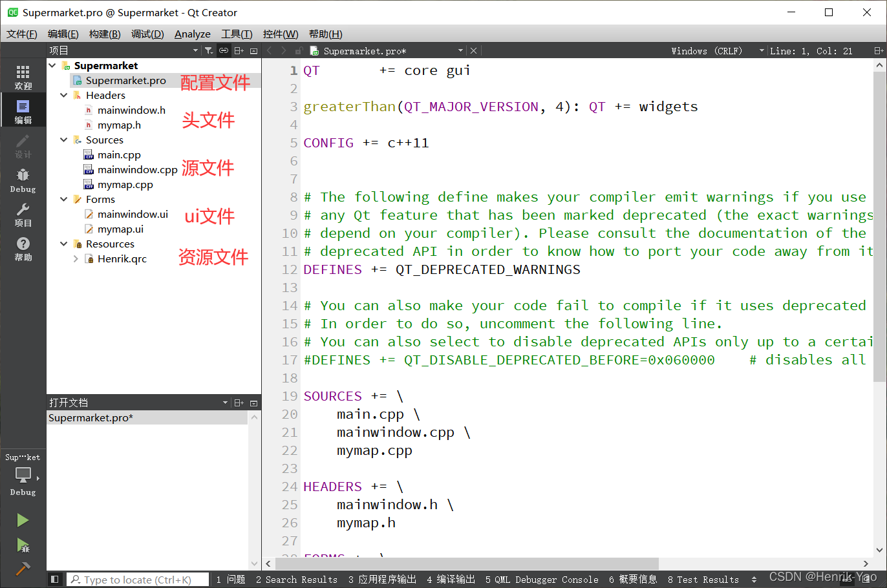
Task: Open the 构建(B) menu
Action: [x=105, y=34]
